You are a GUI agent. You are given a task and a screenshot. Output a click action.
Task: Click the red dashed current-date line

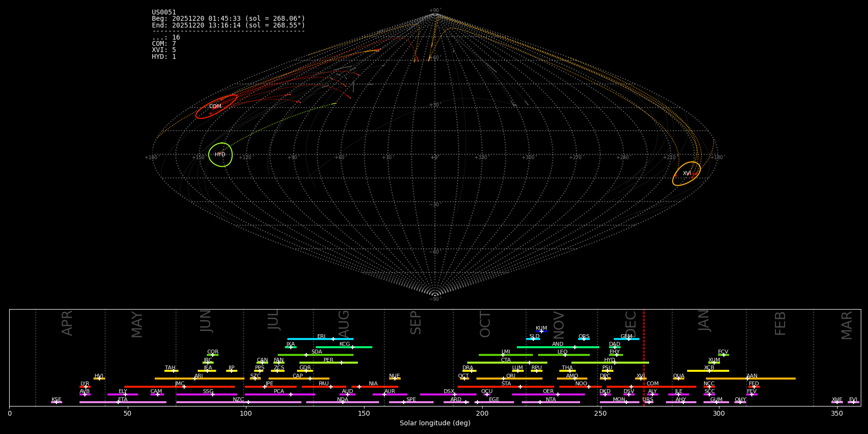click(x=644, y=357)
